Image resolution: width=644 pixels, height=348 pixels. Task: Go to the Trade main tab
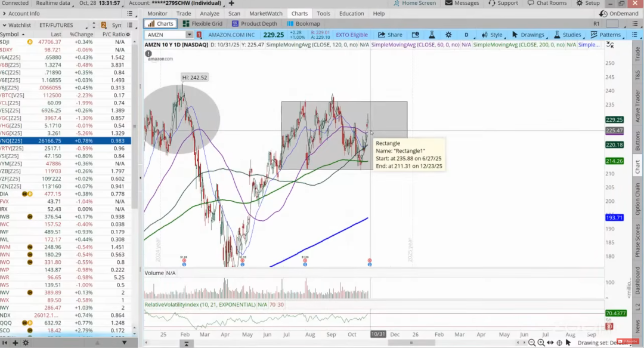coord(184,14)
